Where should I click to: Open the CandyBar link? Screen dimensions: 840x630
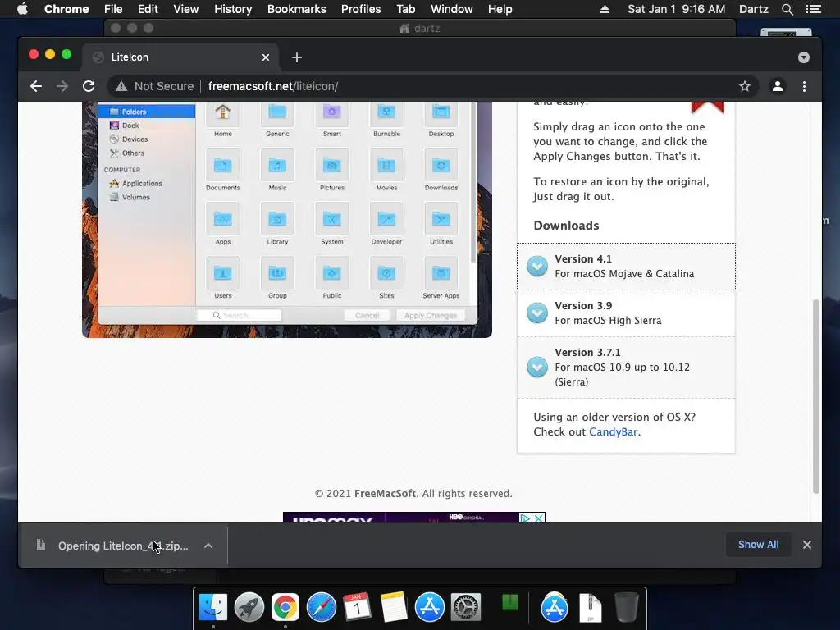pyautogui.click(x=614, y=431)
